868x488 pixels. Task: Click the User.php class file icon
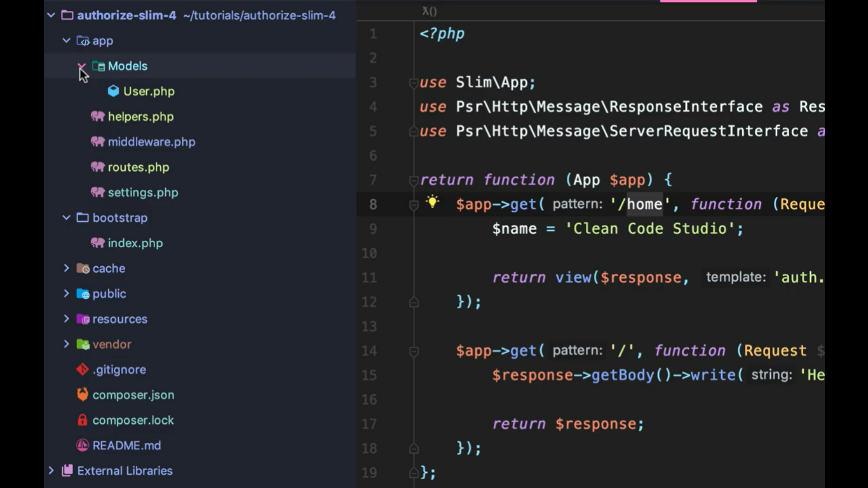point(113,91)
